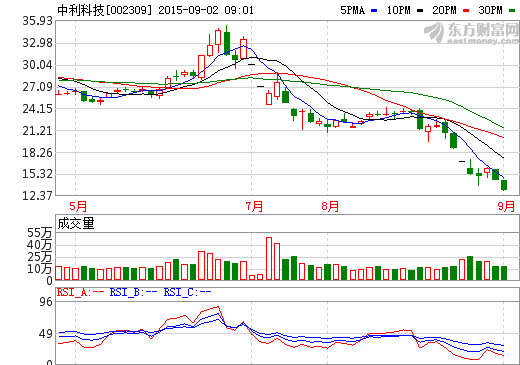The width and height of the screenshot is (520, 365).
Task: Click the tallest red volume bar
Action: click(x=269, y=258)
